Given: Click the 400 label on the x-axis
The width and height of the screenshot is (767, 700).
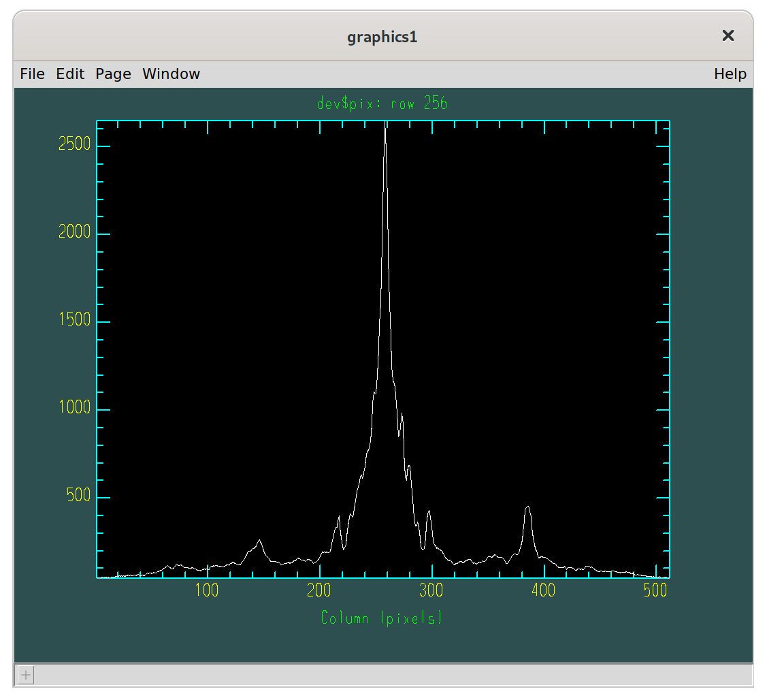Looking at the screenshot, I should (543, 590).
